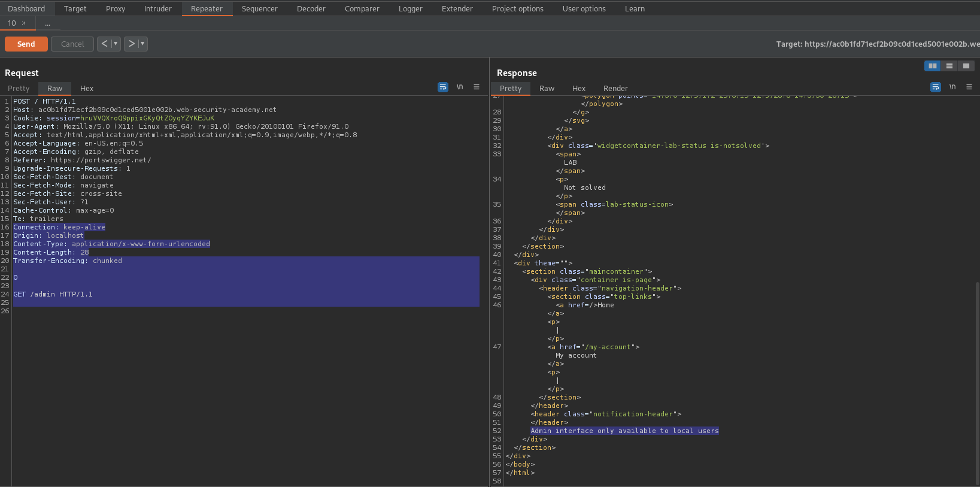Viewport: 980px width, 487px height.
Task: Click 'GET /admin HTTP/1.1' smuggled line
Action: [53, 294]
